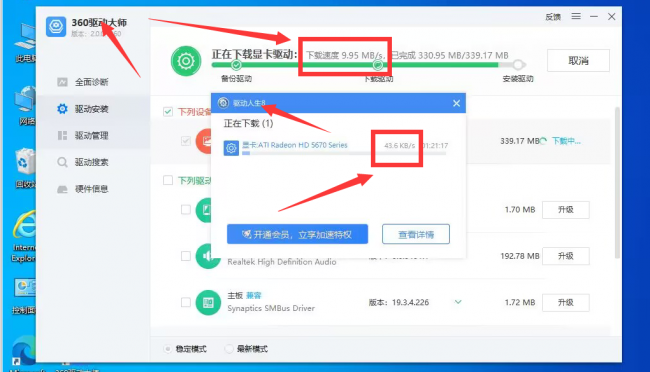Viewport: 650px width, 372px height.
Task: Select the 稳定模式 radio button
Action: pos(167,349)
